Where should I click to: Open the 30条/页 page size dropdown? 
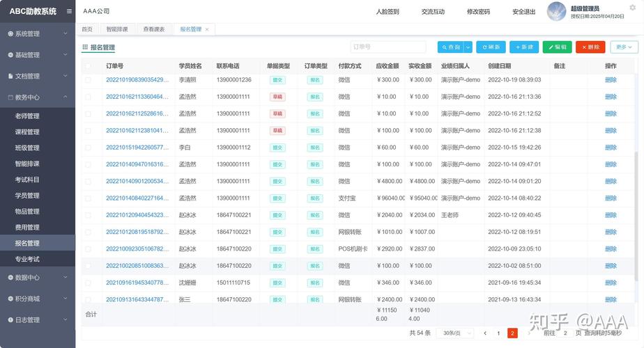pyautogui.click(x=455, y=333)
